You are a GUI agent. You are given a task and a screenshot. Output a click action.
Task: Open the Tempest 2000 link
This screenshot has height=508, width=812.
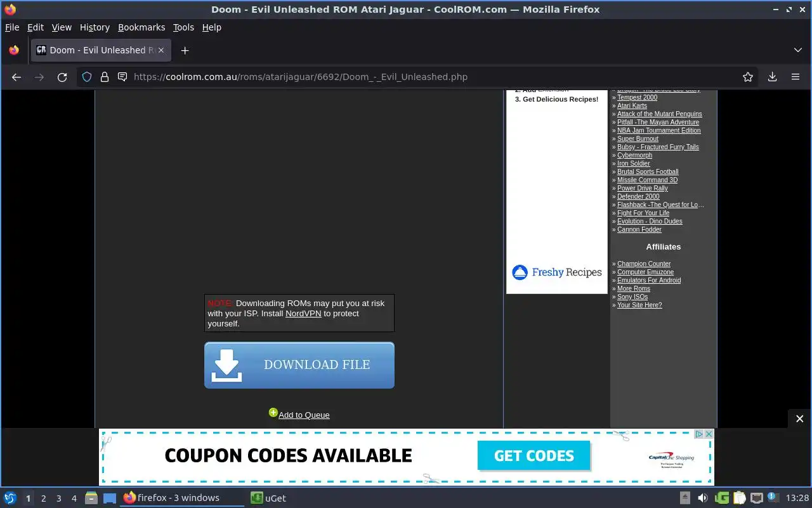pos(637,98)
